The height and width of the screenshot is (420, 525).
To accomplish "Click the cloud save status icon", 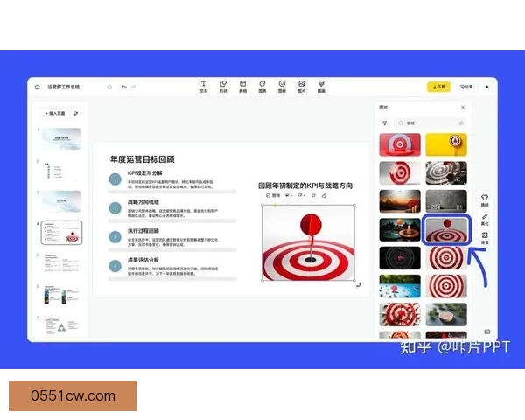I will 109,87.
